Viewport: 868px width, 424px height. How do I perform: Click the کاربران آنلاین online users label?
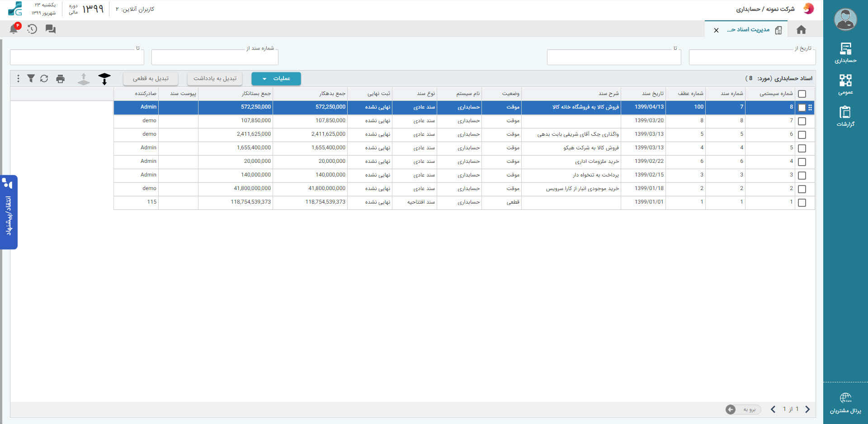135,9
